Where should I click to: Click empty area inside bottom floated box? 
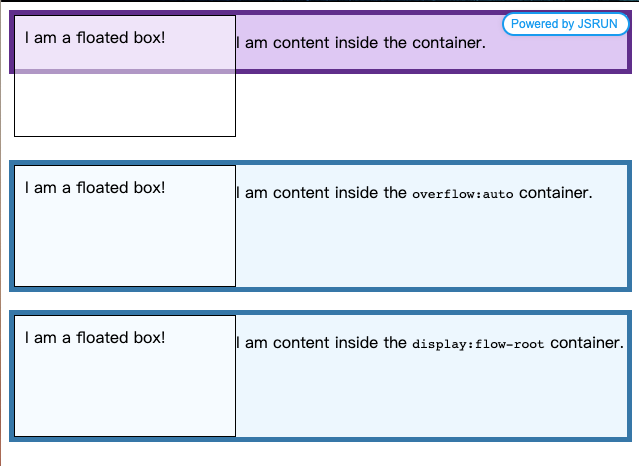124,395
